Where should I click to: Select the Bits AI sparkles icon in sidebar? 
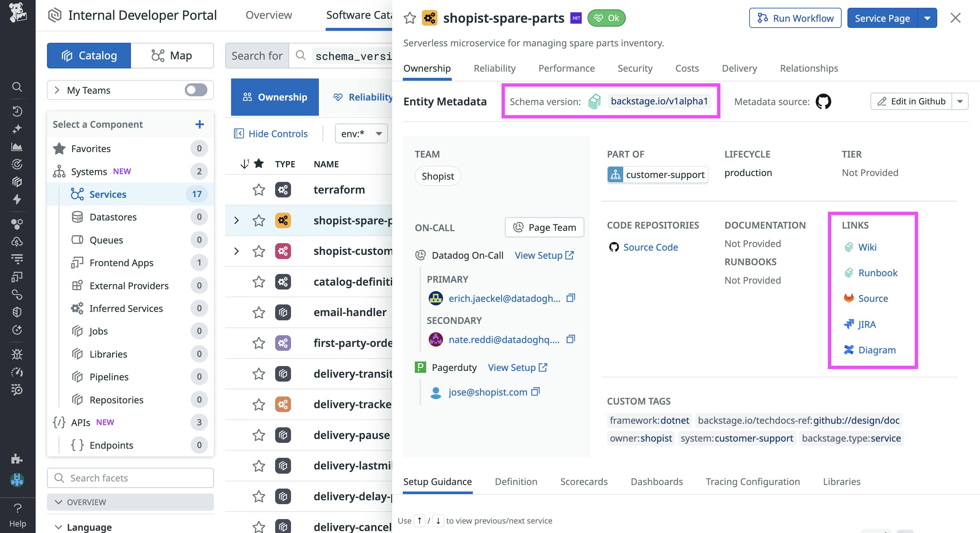17,129
